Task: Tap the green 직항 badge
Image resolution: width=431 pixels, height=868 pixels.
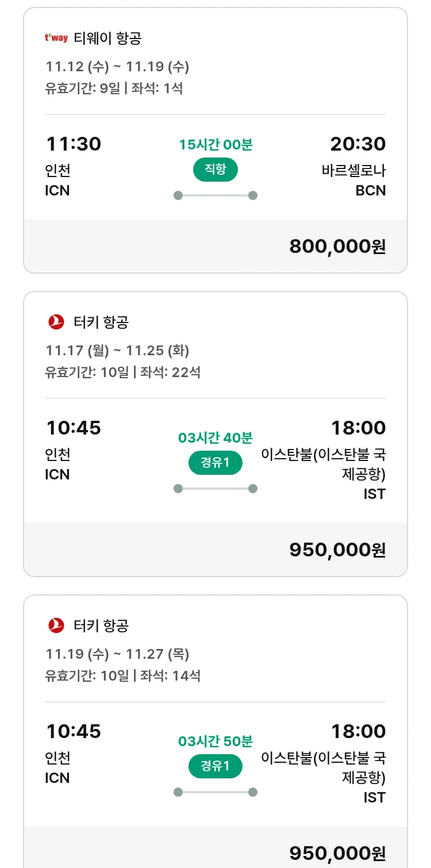Action: (215, 170)
